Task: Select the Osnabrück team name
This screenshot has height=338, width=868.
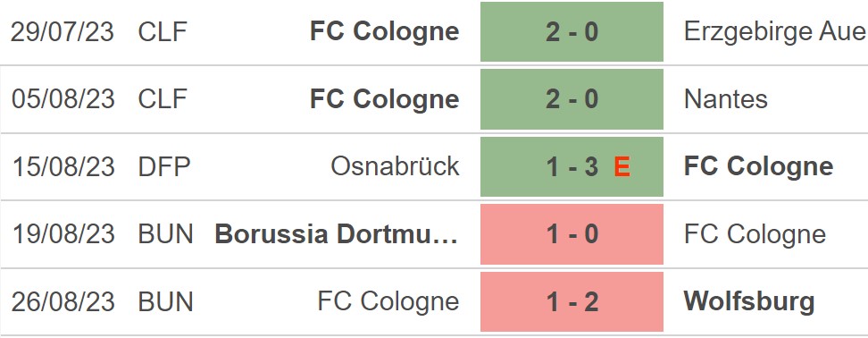Action: 396,166
